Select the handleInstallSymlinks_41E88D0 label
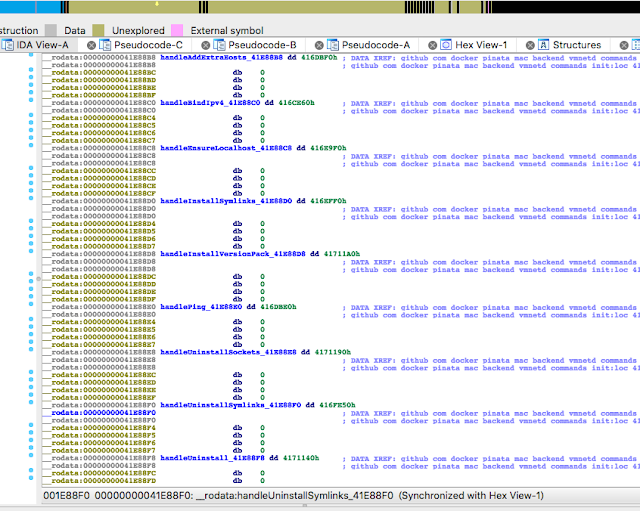The height and width of the screenshot is (511, 640). pyautogui.click(x=226, y=201)
